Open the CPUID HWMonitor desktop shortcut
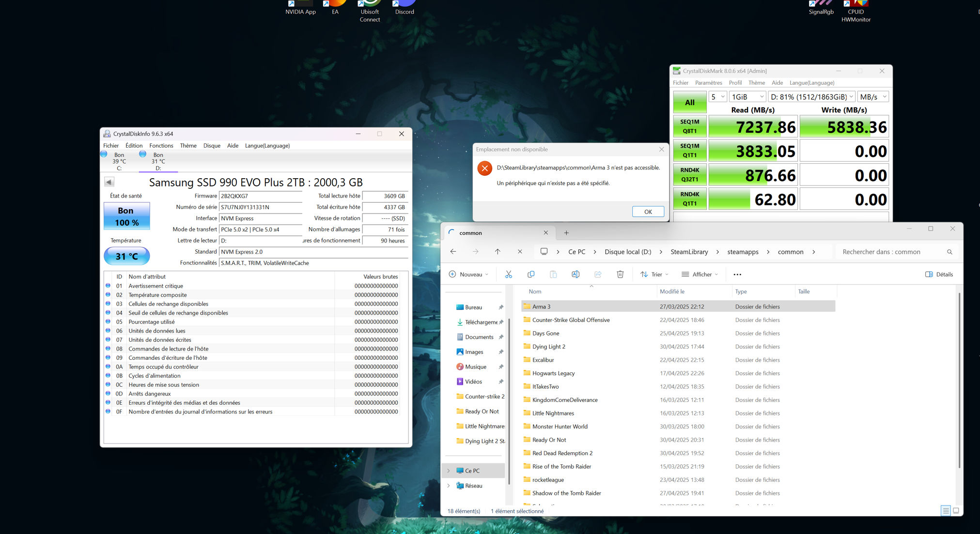 (856, 12)
